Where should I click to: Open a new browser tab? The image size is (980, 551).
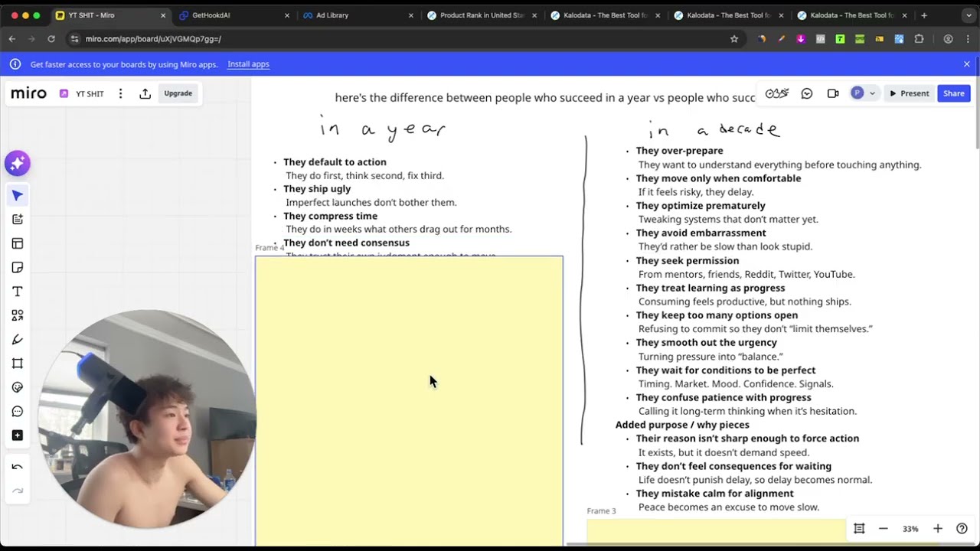tap(924, 15)
